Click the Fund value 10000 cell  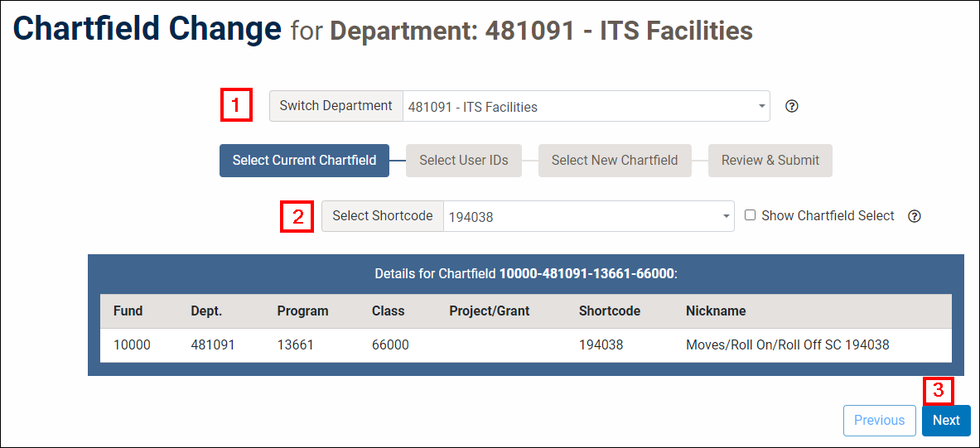(x=132, y=344)
